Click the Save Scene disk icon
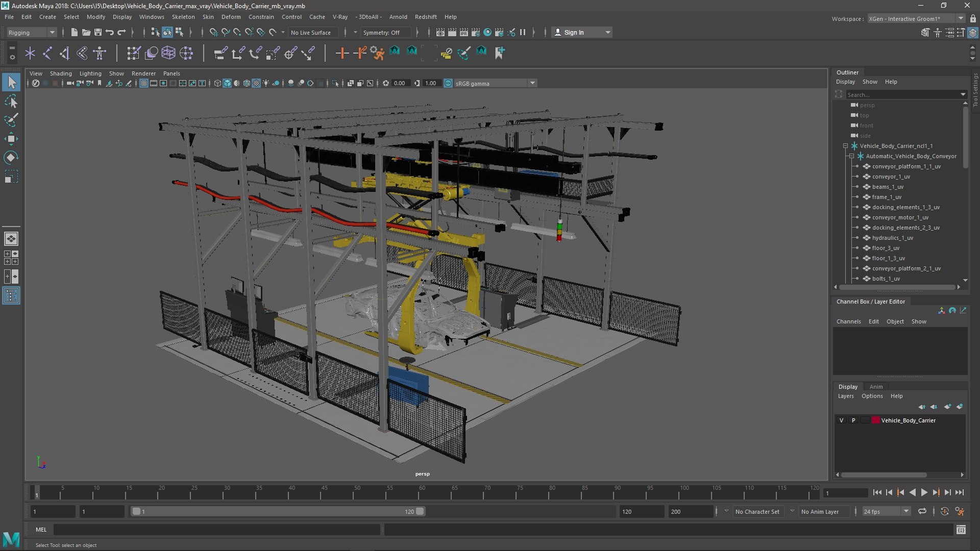Screen dimensions: 980x551 click(98, 32)
